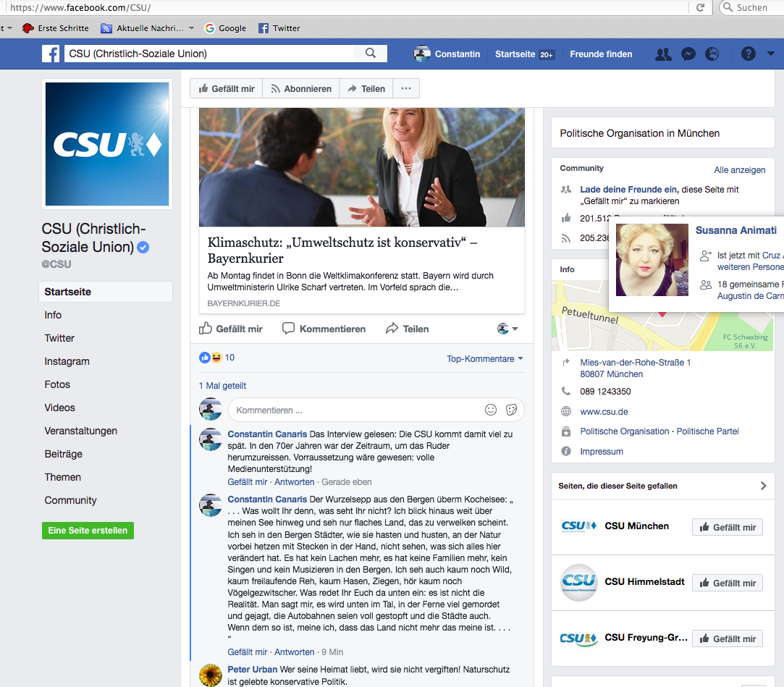The height and width of the screenshot is (687, 784).
Task: Open 1 Mal geteilt link
Action: point(222,386)
